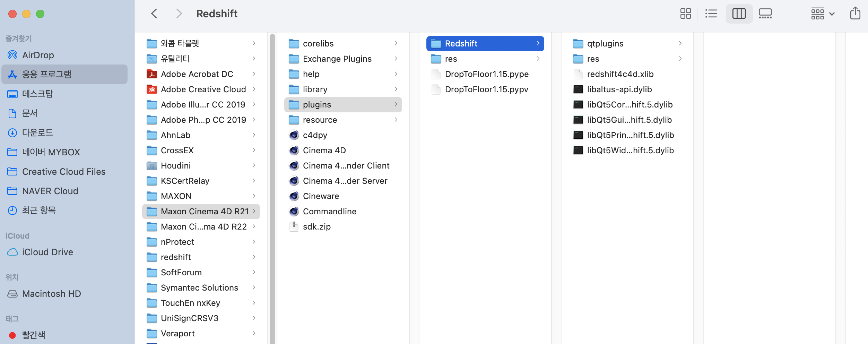868x344 pixels.
Task: Select the 와콤 타블렛 folder
Action: tap(201, 43)
